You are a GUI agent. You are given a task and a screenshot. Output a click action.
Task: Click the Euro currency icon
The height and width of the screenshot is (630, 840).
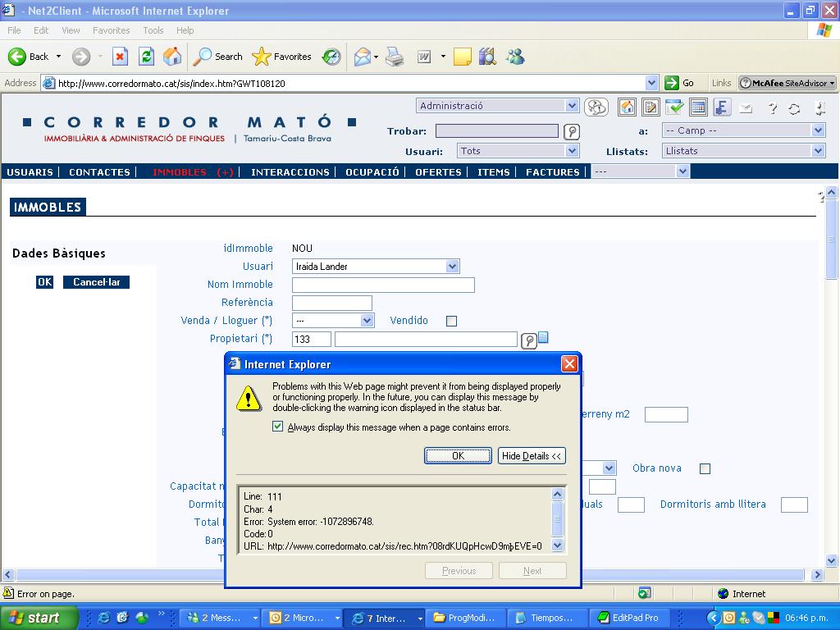(722, 107)
